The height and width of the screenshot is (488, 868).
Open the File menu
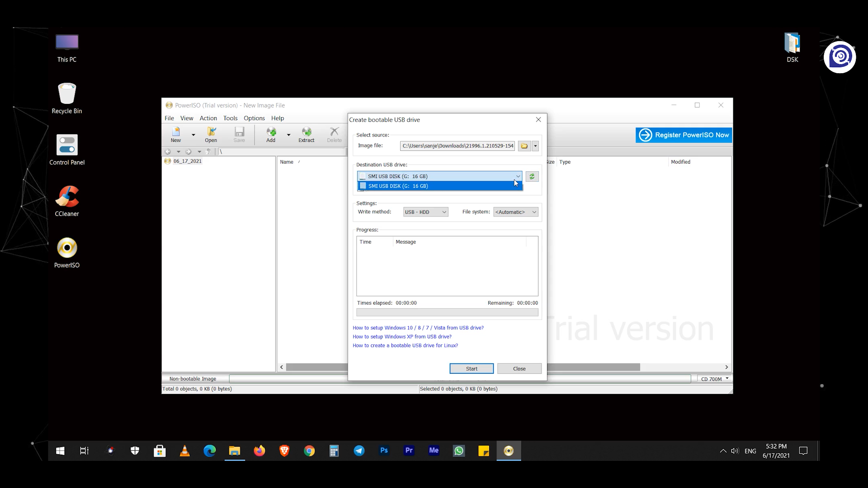pyautogui.click(x=169, y=118)
